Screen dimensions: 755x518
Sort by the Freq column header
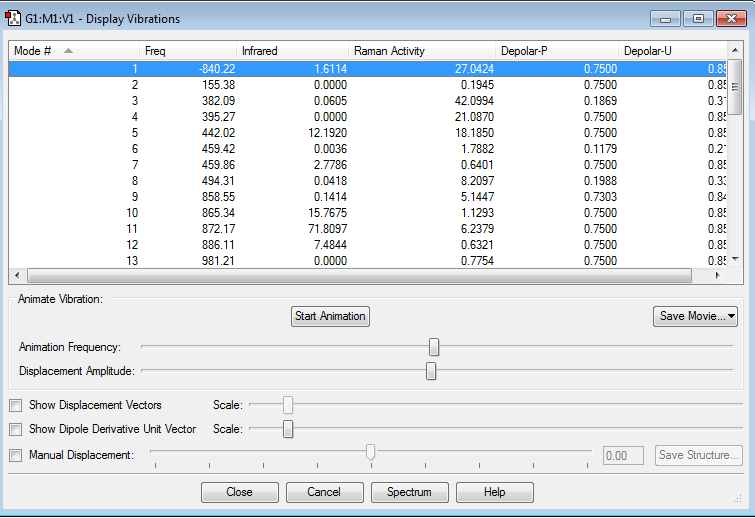point(188,51)
